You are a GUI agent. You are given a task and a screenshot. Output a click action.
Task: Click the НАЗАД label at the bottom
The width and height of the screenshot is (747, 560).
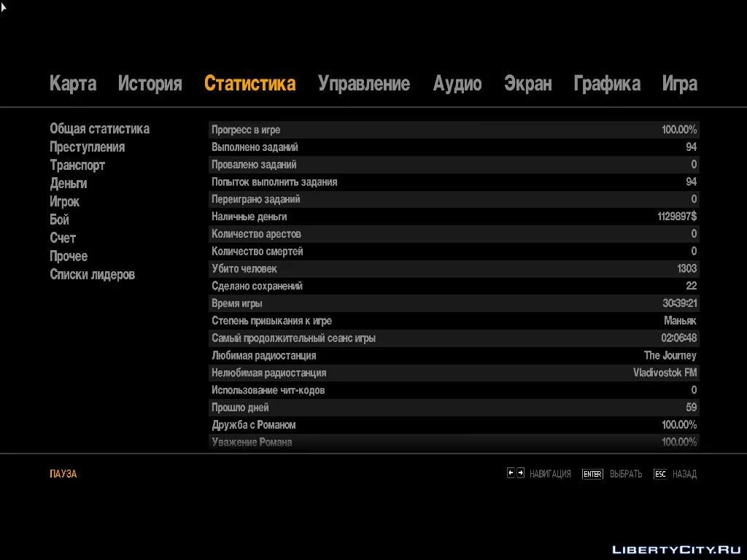[684, 474]
